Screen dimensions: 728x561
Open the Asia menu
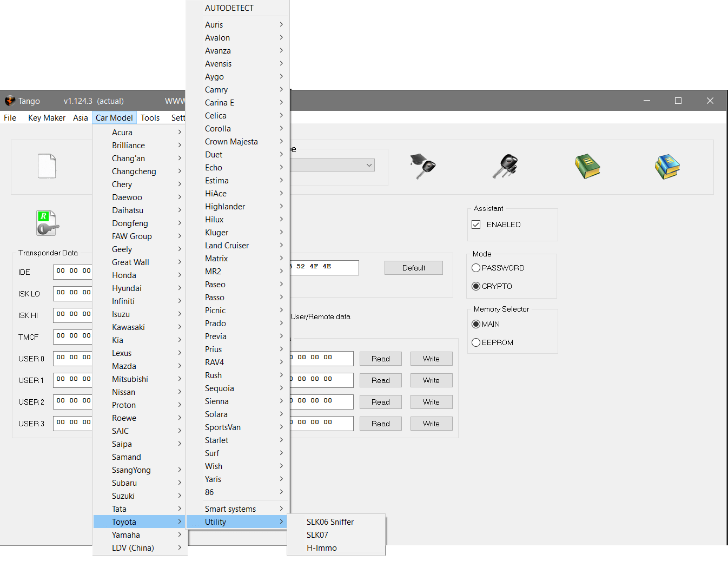click(81, 118)
